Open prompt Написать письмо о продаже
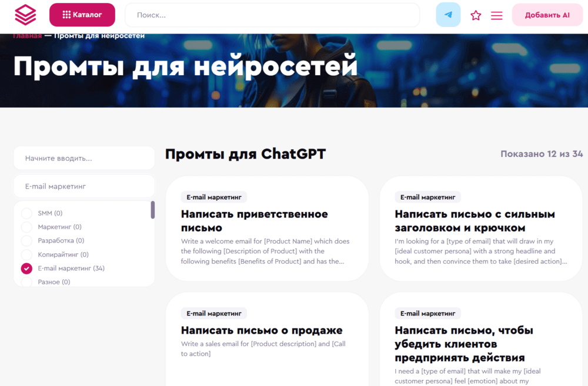Screen dimensions: 588x386 point(262,330)
